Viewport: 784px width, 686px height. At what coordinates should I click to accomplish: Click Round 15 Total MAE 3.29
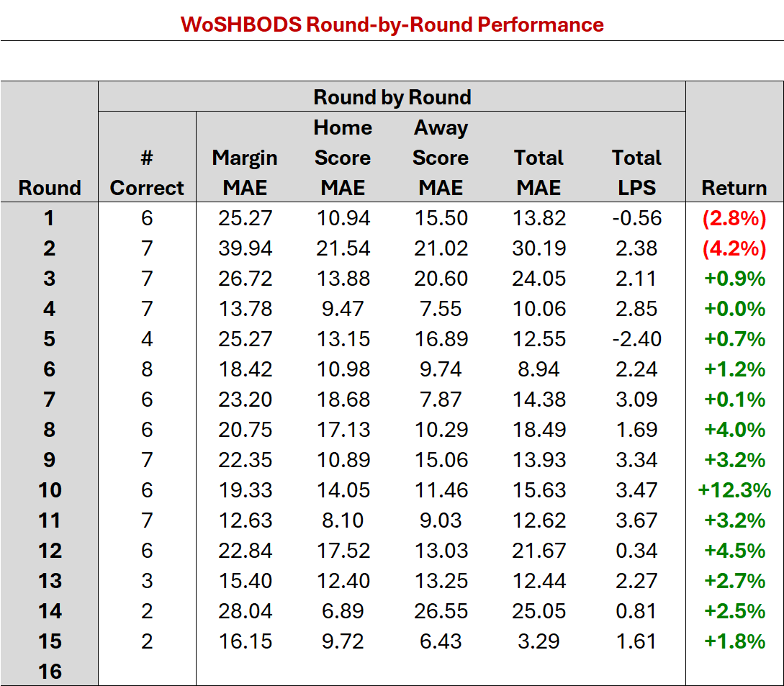click(539, 641)
